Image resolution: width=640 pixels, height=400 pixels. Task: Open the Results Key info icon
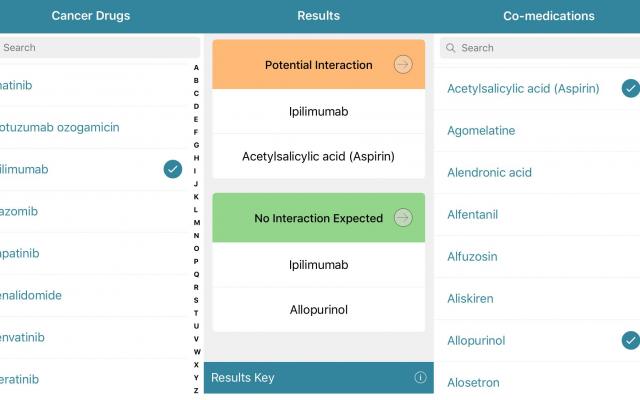coord(420,378)
